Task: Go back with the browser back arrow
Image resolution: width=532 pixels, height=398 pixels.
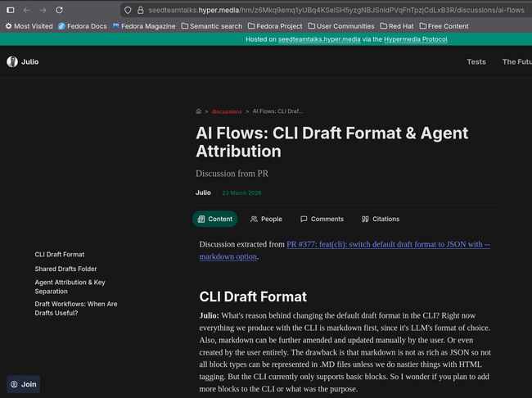Action: point(26,10)
